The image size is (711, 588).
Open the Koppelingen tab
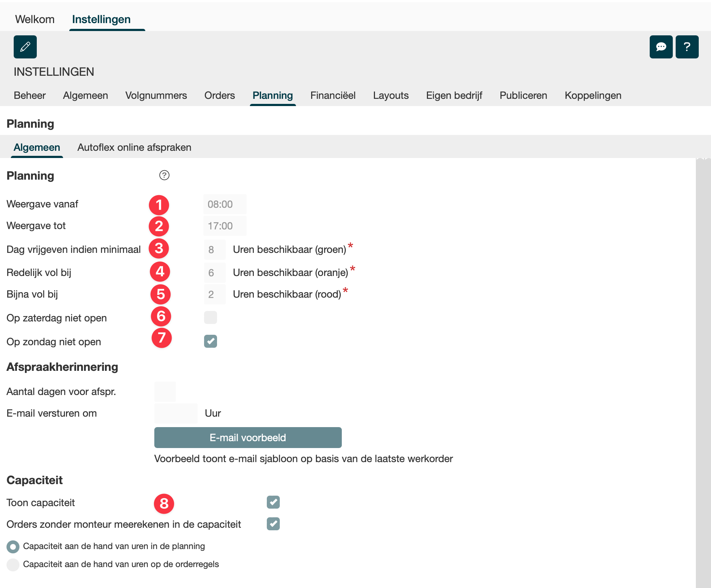pyautogui.click(x=593, y=96)
